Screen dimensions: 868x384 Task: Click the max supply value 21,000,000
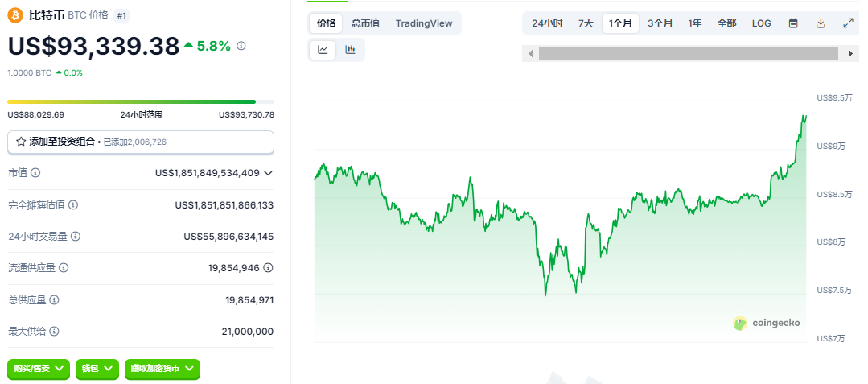pyautogui.click(x=249, y=332)
